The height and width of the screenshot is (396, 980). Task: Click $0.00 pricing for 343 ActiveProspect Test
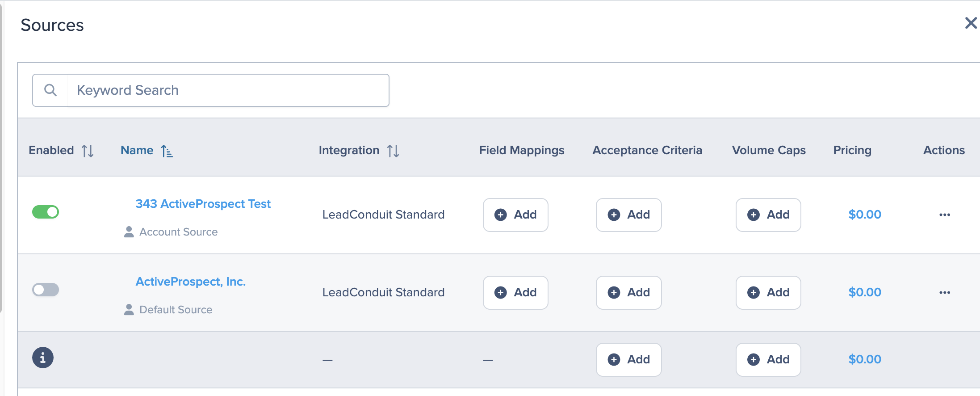tap(865, 215)
